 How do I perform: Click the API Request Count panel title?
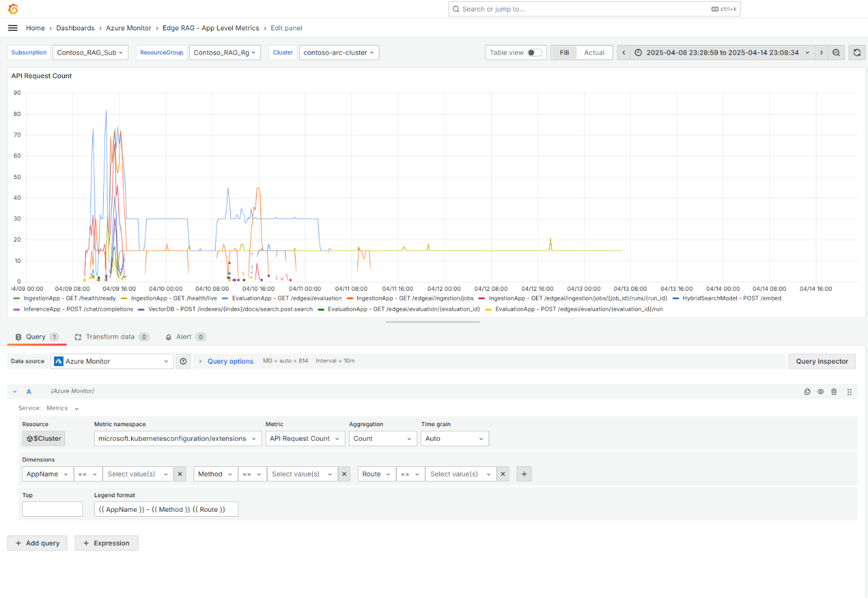(42, 76)
